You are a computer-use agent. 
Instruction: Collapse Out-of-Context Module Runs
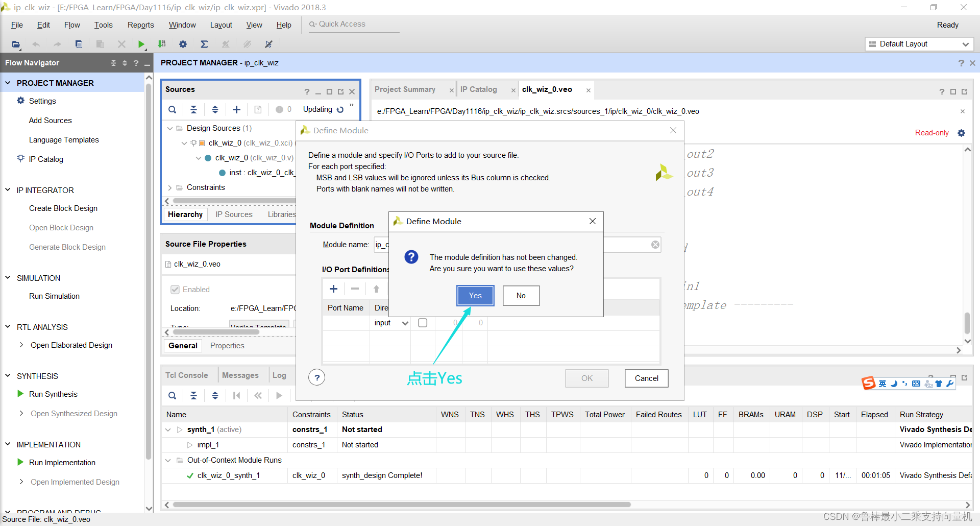tap(168, 461)
